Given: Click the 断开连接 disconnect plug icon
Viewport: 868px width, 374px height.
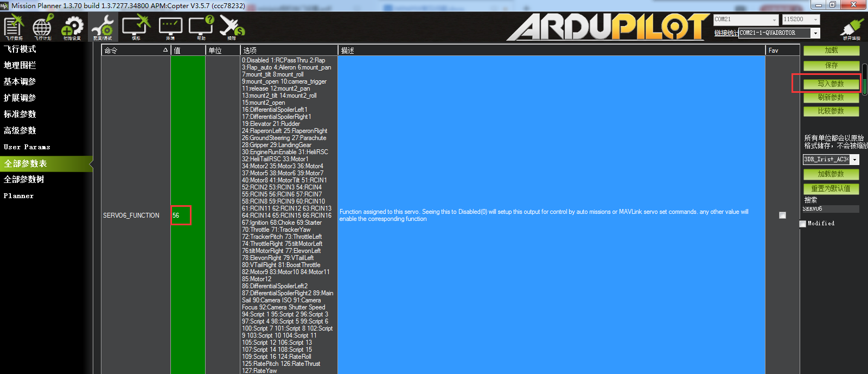Looking at the screenshot, I should click(x=851, y=28).
